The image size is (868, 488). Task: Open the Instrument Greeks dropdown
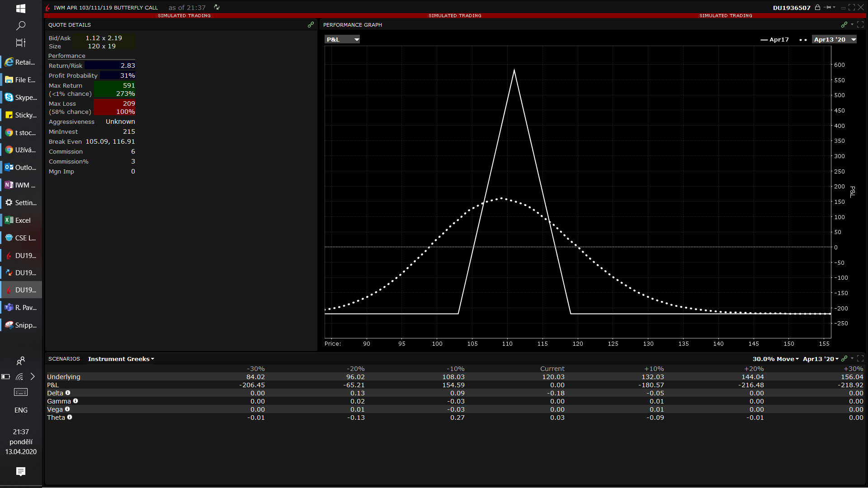(x=121, y=359)
